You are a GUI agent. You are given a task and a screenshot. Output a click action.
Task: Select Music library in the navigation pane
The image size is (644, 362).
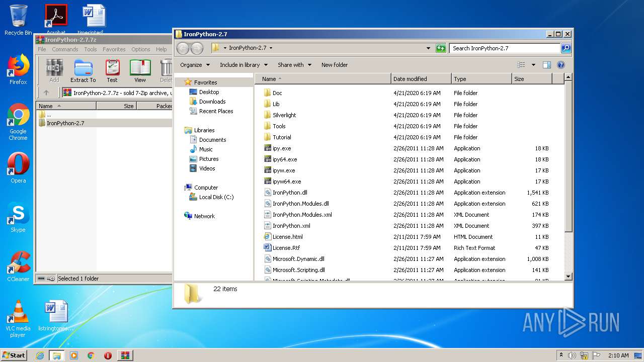pos(205,149)
